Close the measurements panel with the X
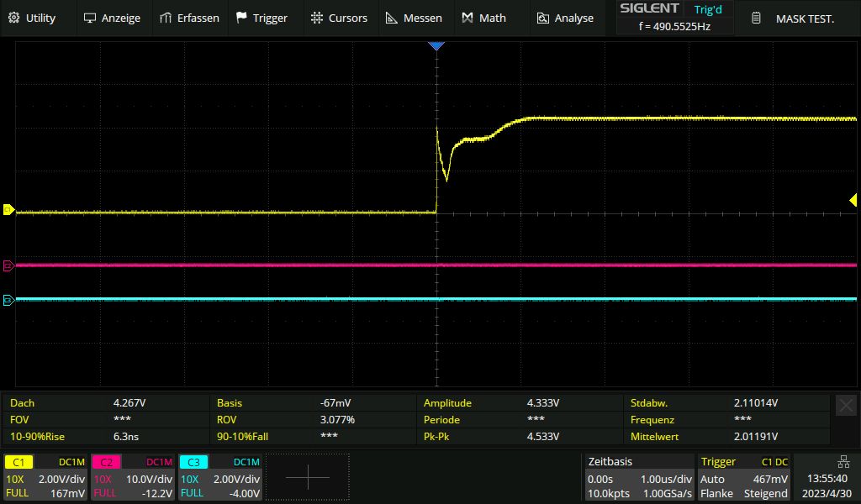This screenshot has width=861, height=504. tap(846, 406)
